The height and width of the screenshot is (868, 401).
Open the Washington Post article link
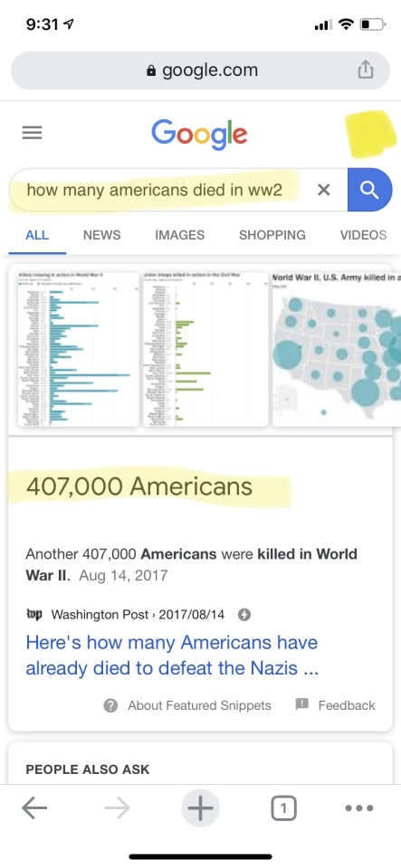tap(172, 656)
